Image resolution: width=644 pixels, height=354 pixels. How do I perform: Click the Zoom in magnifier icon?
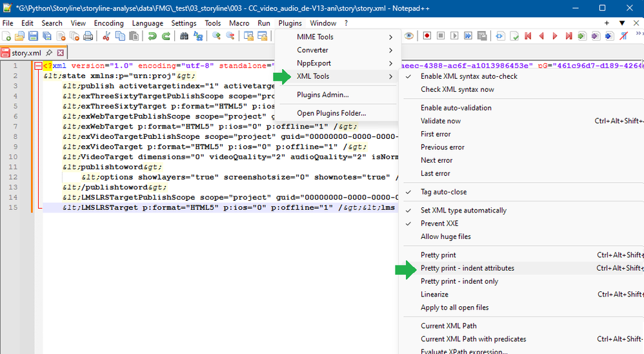(x=216, y=36)
